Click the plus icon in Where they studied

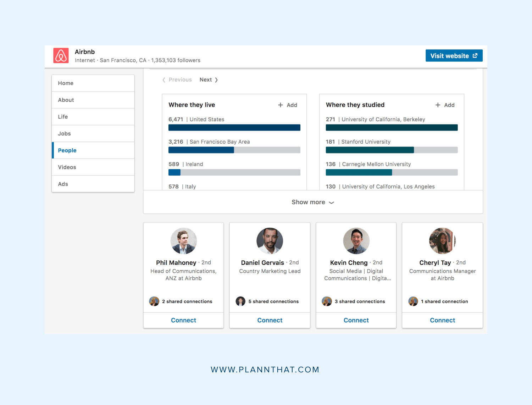[438, 105]
